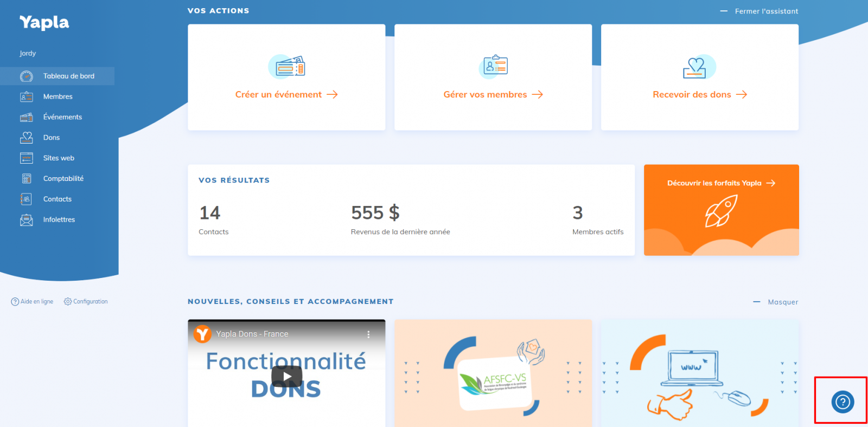Click the heart donation icon above Recevoir des dons

pos(699,67)
